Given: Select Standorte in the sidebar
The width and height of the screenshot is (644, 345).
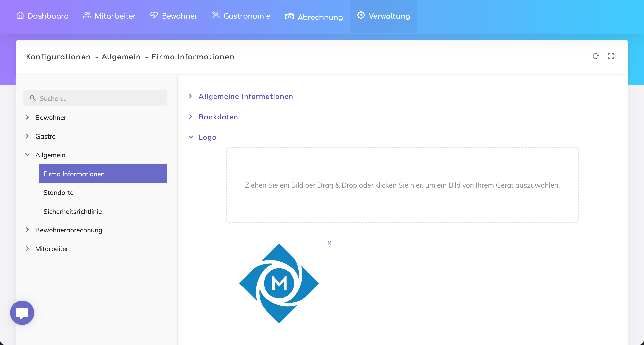Looking at the screenshot, I should 59,193.
